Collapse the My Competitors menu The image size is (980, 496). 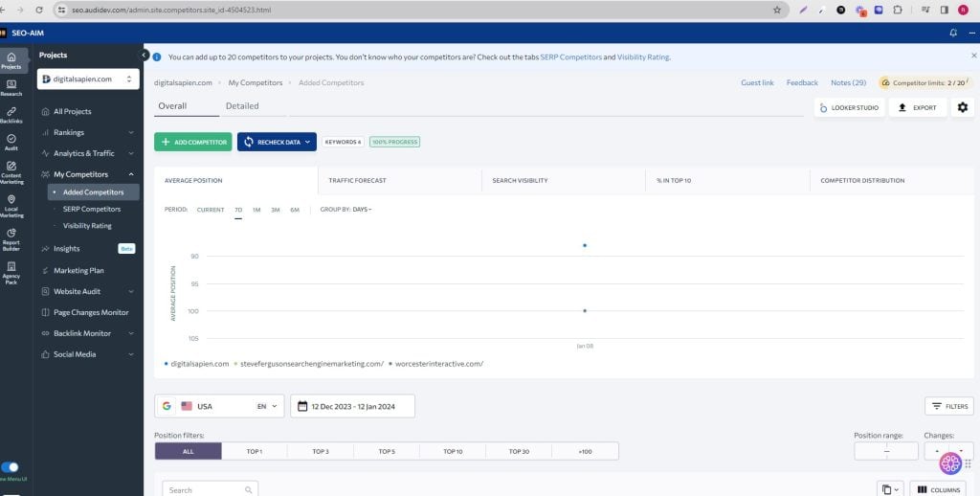[x=87, y=174]
